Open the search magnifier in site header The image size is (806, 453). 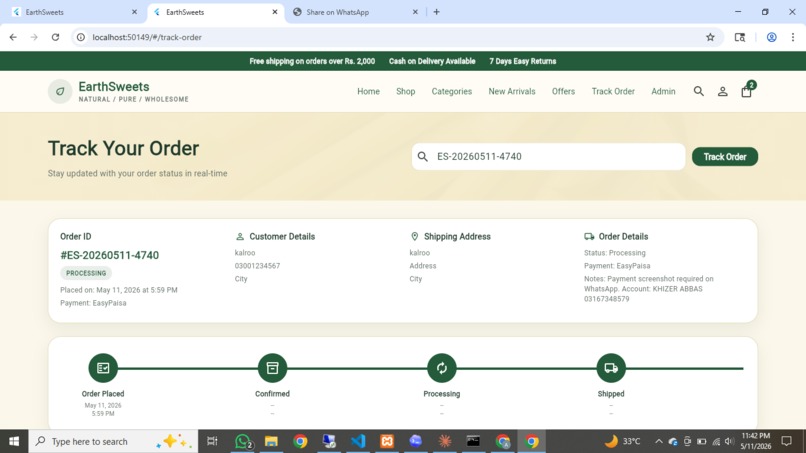click(699, 92)
